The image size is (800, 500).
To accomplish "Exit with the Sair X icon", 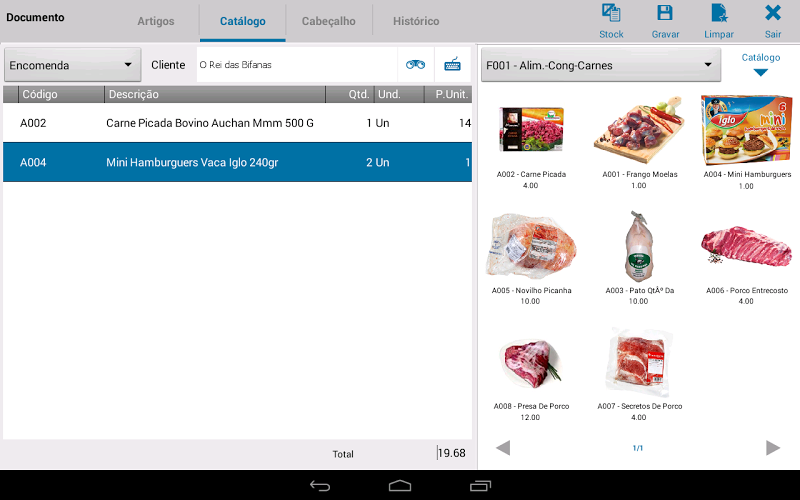I will tap(773, 21).
